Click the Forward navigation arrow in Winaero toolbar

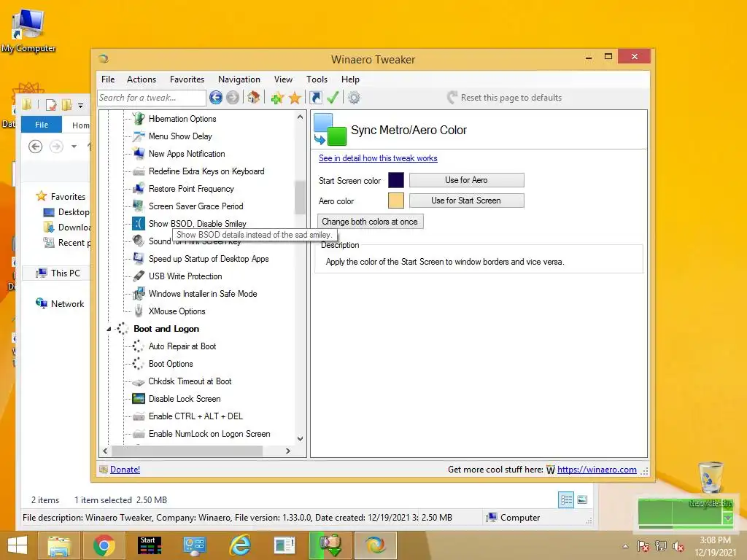click(x=233, y=98)
